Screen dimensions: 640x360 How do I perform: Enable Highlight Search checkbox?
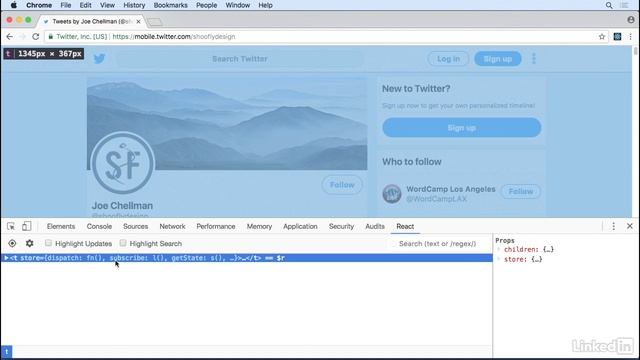(123, 243)
